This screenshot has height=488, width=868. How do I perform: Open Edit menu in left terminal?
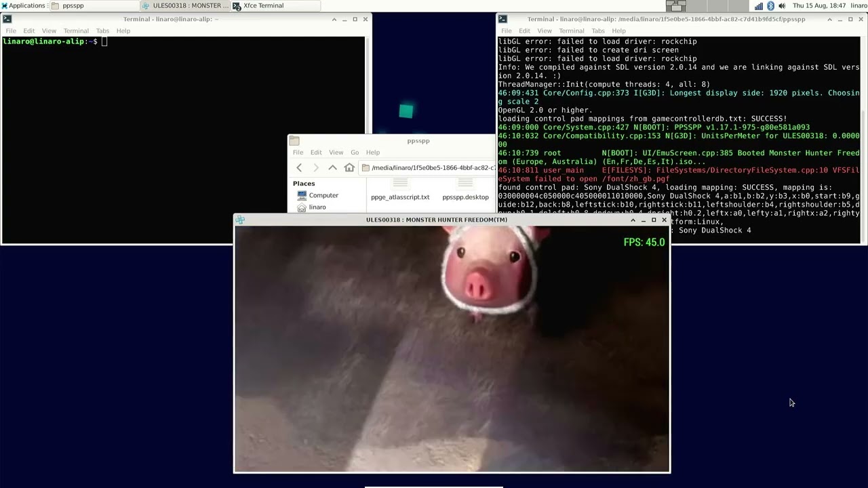tap(29, 30)
